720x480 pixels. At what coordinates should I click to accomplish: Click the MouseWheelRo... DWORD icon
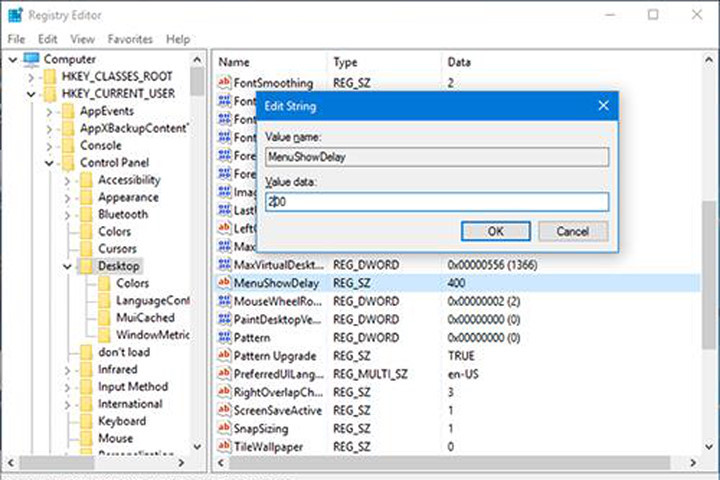click(224, 301)
